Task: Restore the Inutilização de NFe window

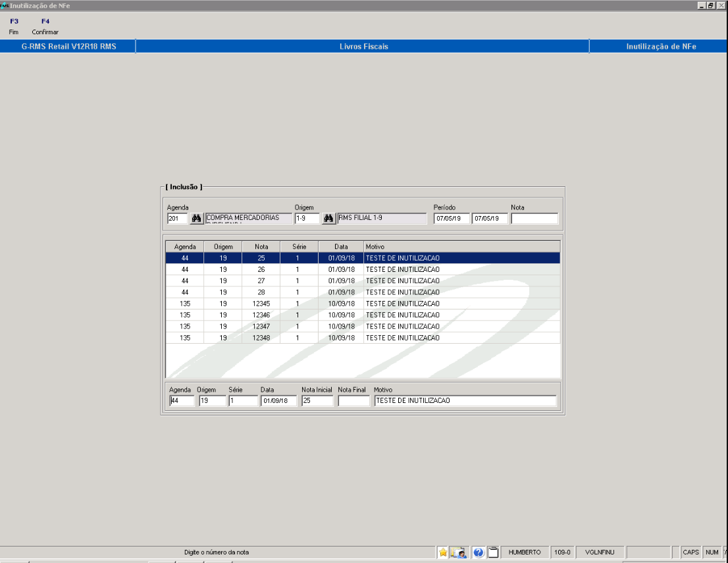Action: [711, 5]
